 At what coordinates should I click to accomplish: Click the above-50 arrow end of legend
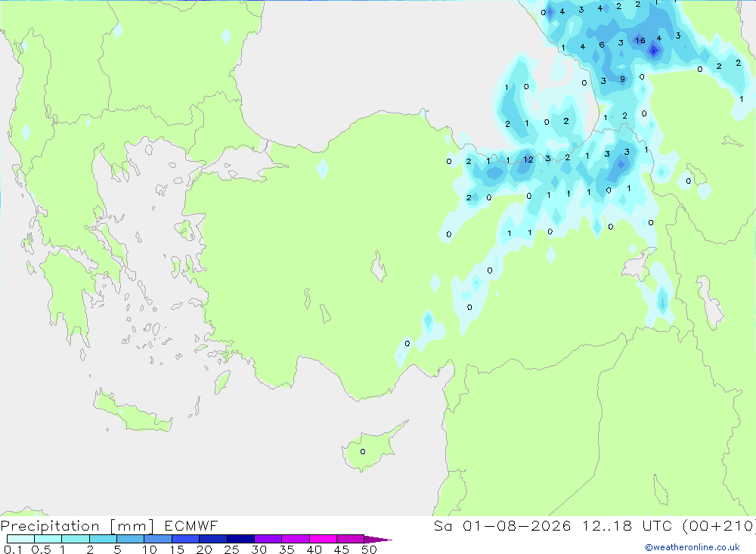pyautogui.click(x=378, y=540)
